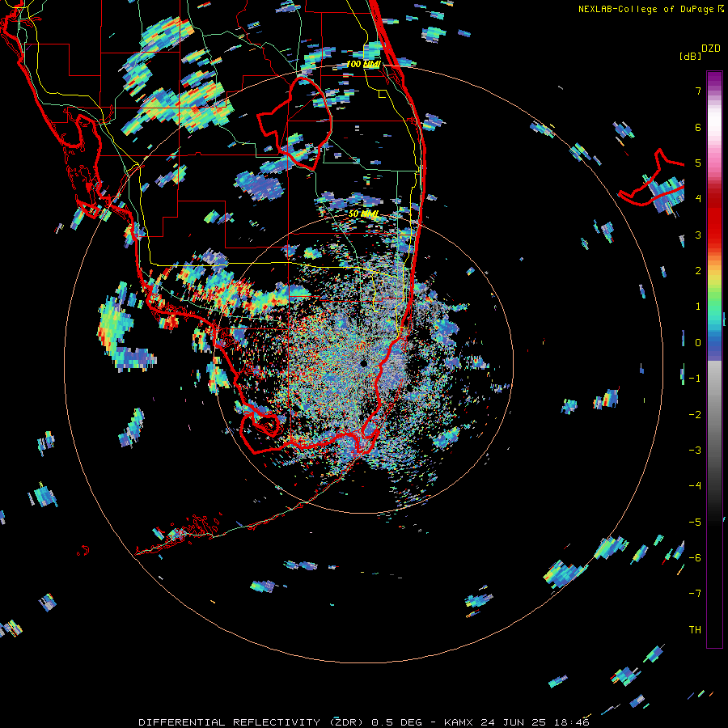Click the DIFFERENTIAL REFLECTIVITY (ZDR) caption text
Viewport: 728px width, 728px height.
(x=252, y=722)
